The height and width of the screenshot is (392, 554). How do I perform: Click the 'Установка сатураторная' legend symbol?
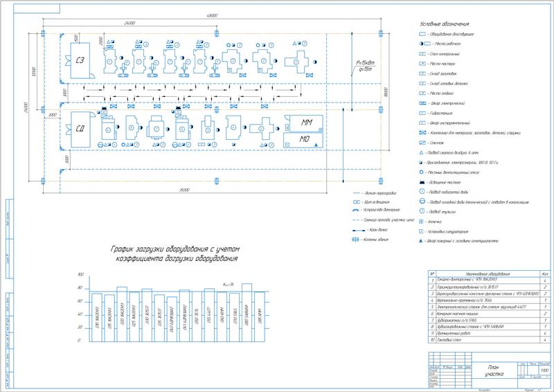(421, 231)
